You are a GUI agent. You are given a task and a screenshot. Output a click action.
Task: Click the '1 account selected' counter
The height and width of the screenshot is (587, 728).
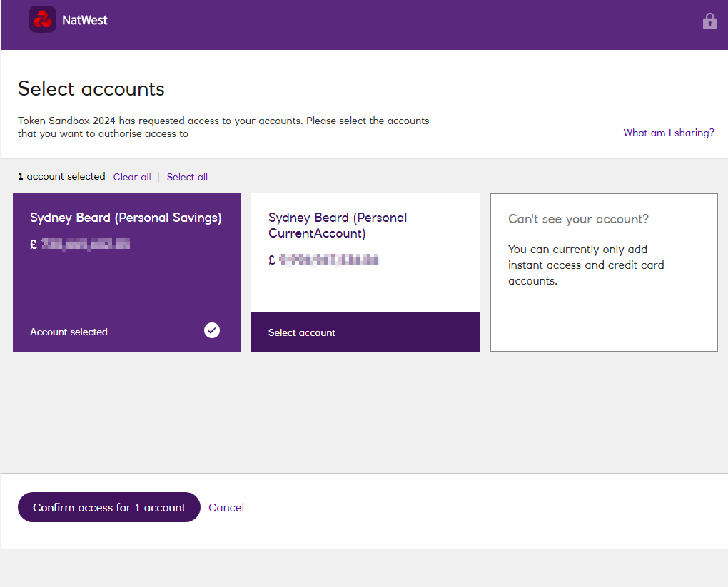pos(61,176)
